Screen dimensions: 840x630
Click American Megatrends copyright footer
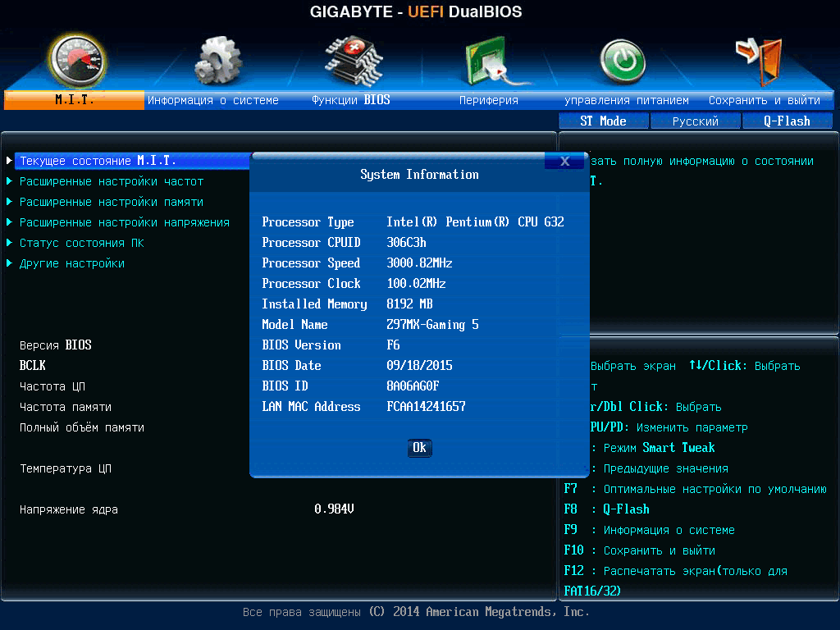coord(416,612)
